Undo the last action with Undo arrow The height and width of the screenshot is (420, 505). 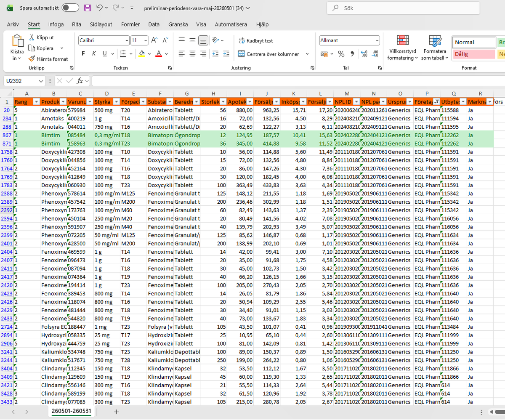(x=99, y=8)
